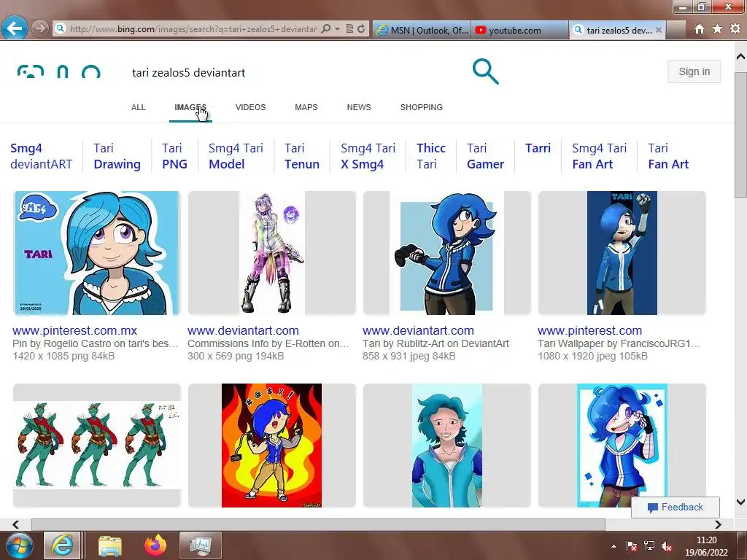Open the SMG4 Tari portrait thumbnail
This screenshot has height=560, width=747.
(x=97, y=253)
